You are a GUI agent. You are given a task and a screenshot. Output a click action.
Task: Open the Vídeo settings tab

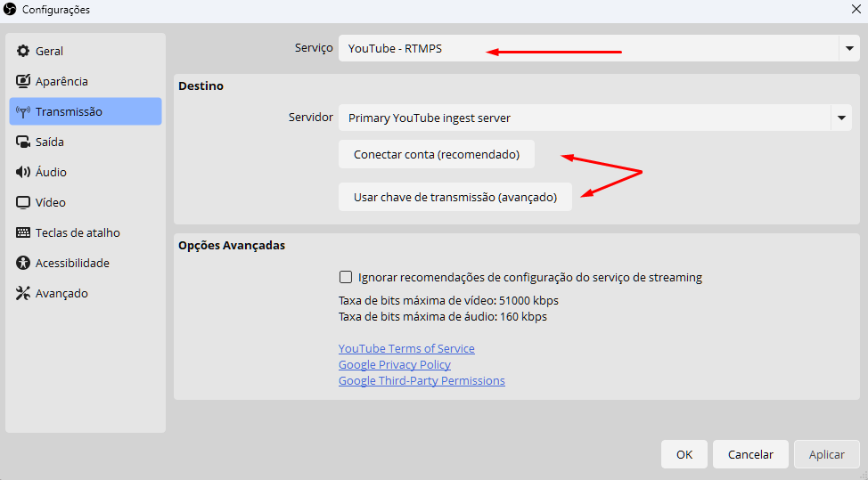[86, 202]
